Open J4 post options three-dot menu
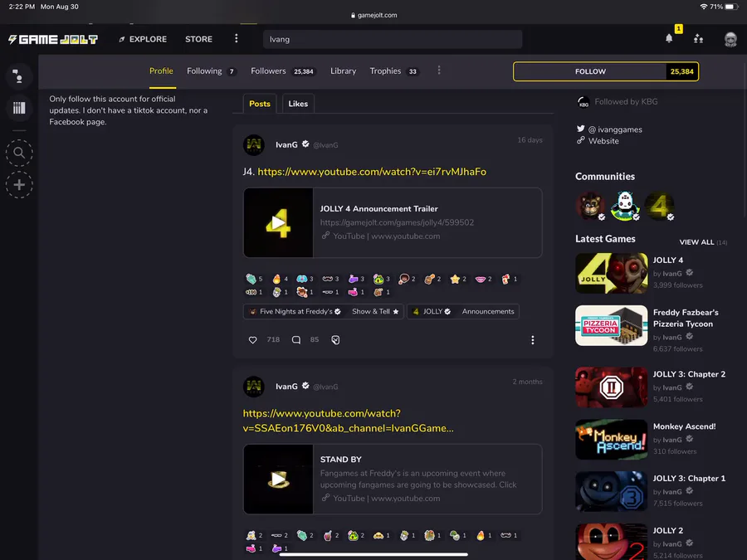 [533, 339]
